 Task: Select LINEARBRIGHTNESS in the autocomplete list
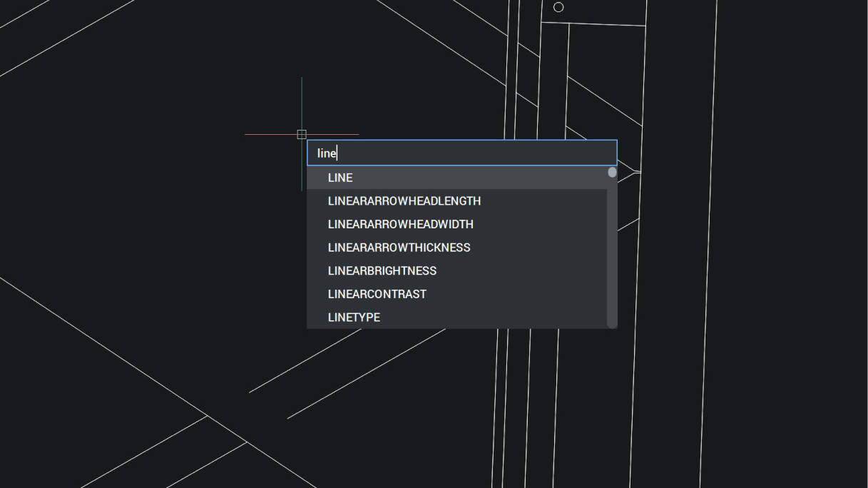pyautogui.click(x=457, y=270)
